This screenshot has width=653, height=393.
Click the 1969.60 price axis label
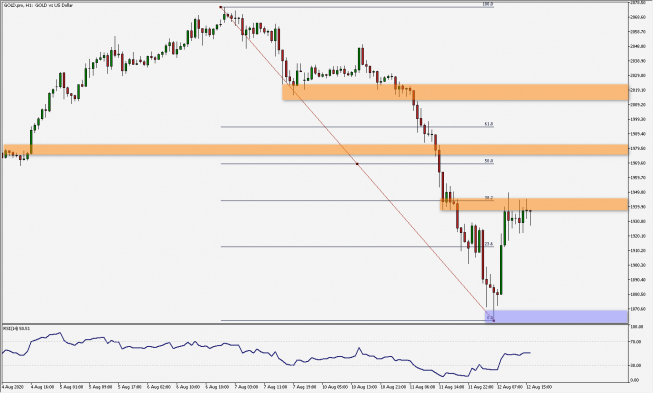tap(638, 163)
